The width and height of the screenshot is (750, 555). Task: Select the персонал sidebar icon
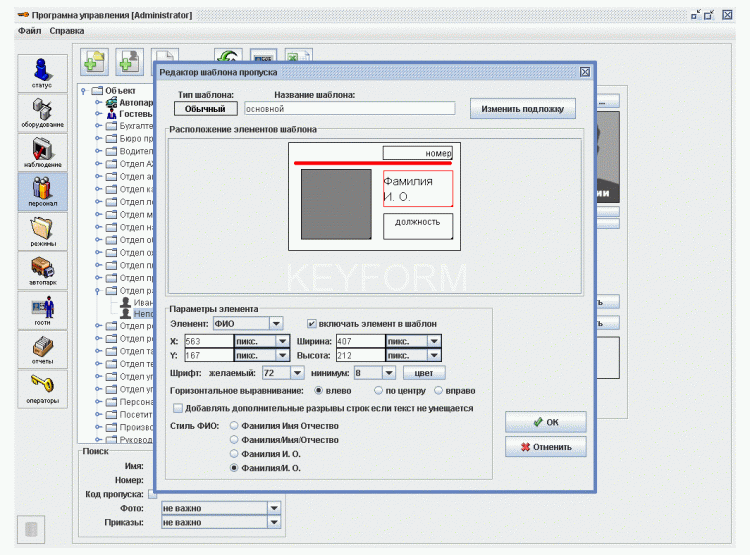42,190
